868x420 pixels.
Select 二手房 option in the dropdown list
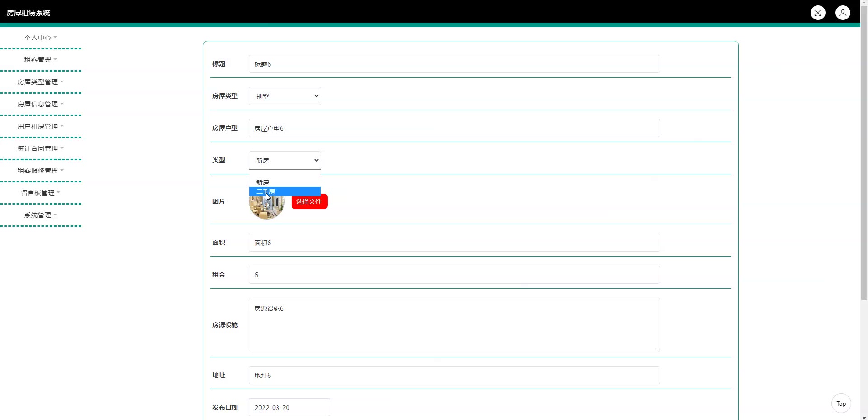[x=285, y=191]
